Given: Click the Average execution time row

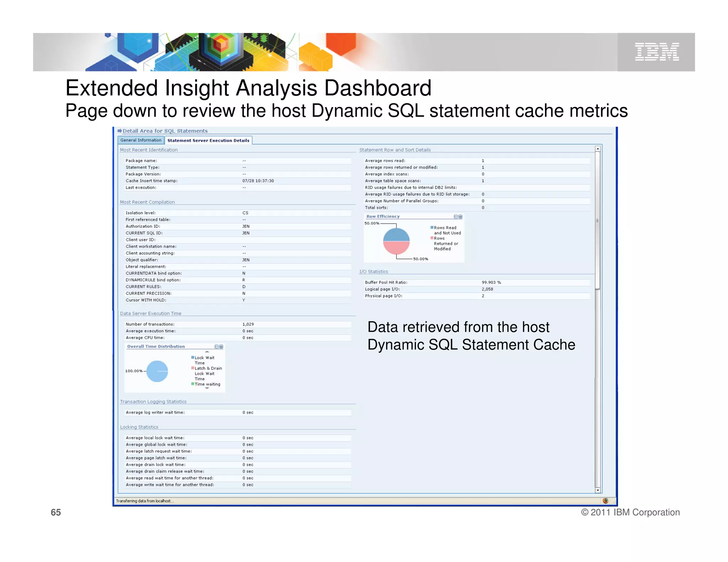Looking at the screenshot, I should click(x=237, y=331).
